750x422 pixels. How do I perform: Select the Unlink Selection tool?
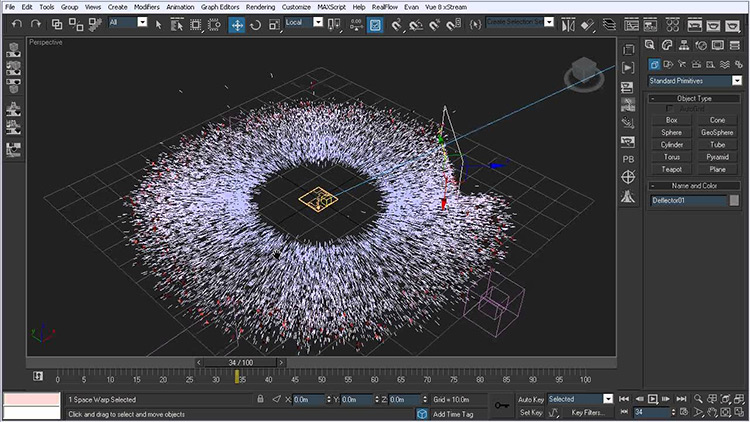[x=76, y=24]
